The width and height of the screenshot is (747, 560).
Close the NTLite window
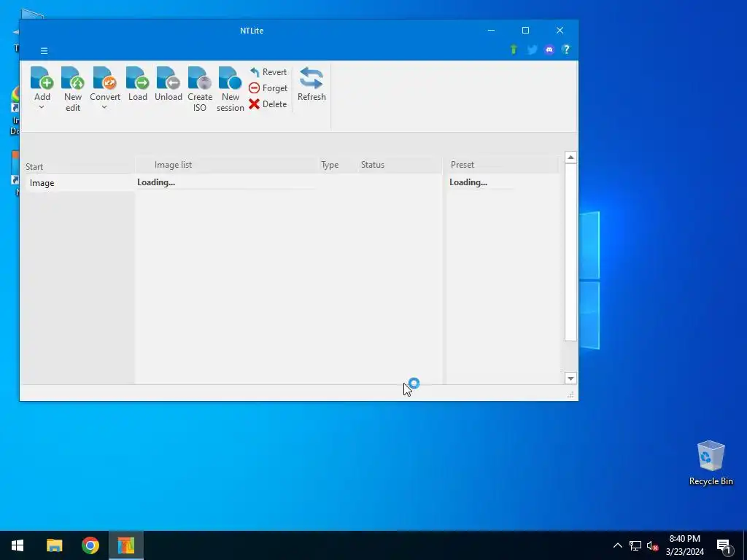(560, 31)
